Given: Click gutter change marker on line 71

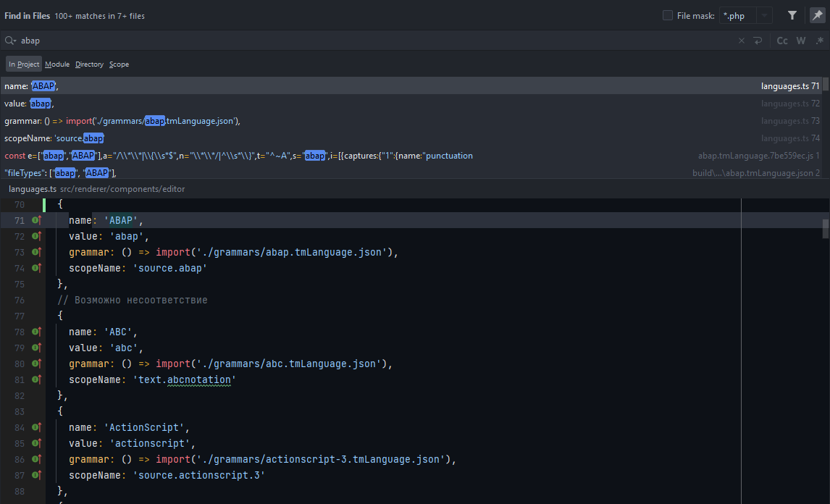Looking at the screenshot, I should (x=36, y=220).
